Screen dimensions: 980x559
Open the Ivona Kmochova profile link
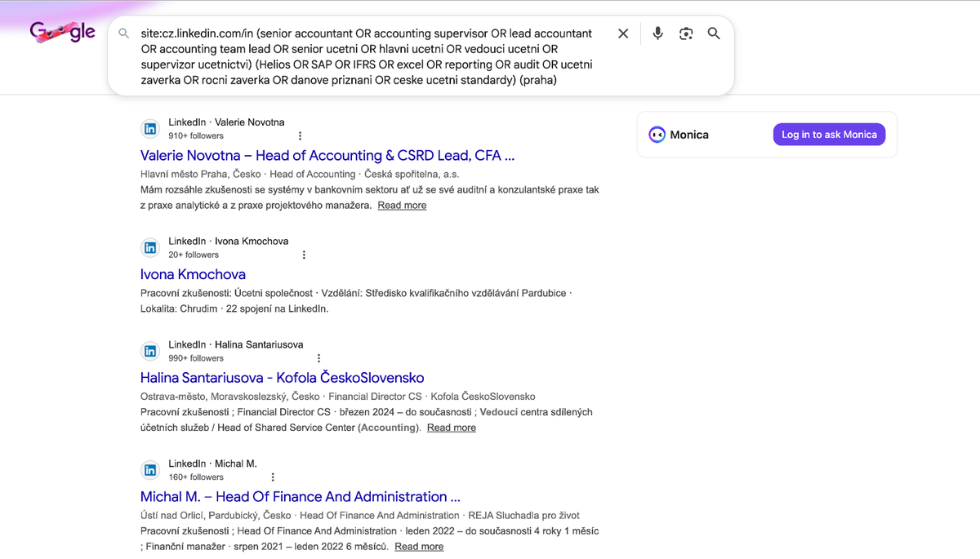pyautogui.click(x=193, y=274)
